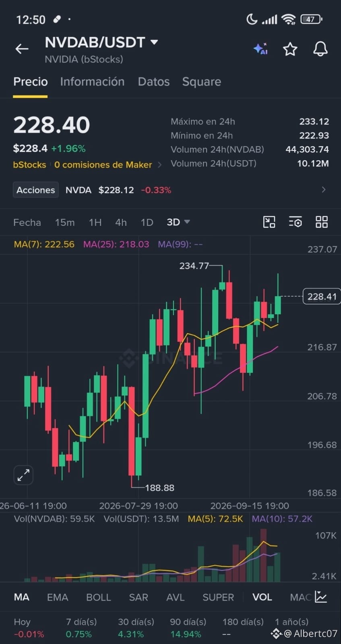The width and height of the screenshot is (341, 644).
Task: Tap the back arrow icon
Action: tap(22, 49)
